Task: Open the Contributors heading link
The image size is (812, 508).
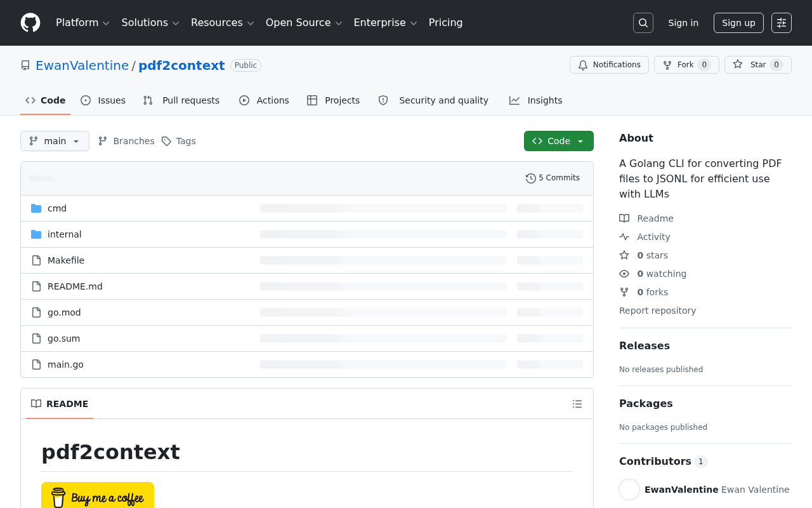Action: [x=663, y=461]
